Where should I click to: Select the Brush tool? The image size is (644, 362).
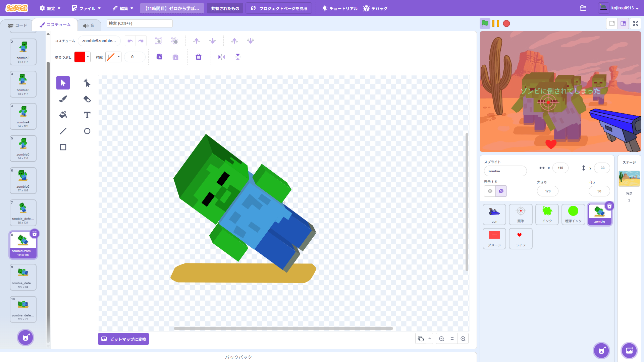(x=63, y=99)
